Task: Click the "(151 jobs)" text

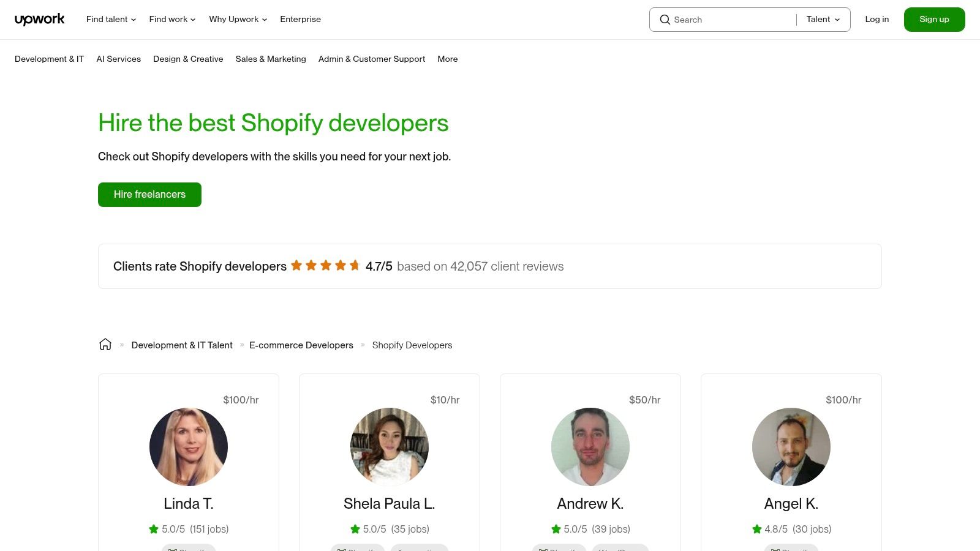Action: (209, 529)
